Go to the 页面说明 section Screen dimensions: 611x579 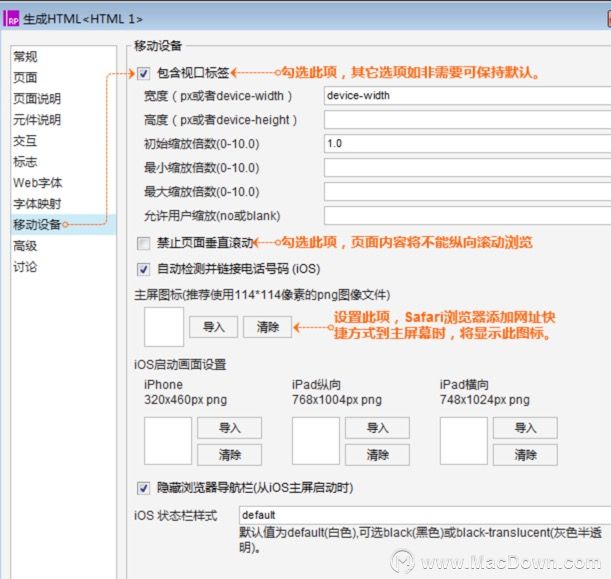(x=37, y=99)
